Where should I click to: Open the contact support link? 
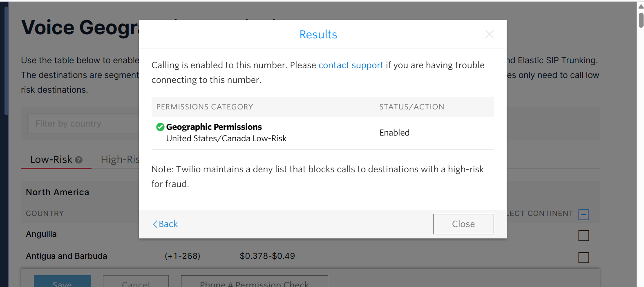coord(351,65)
